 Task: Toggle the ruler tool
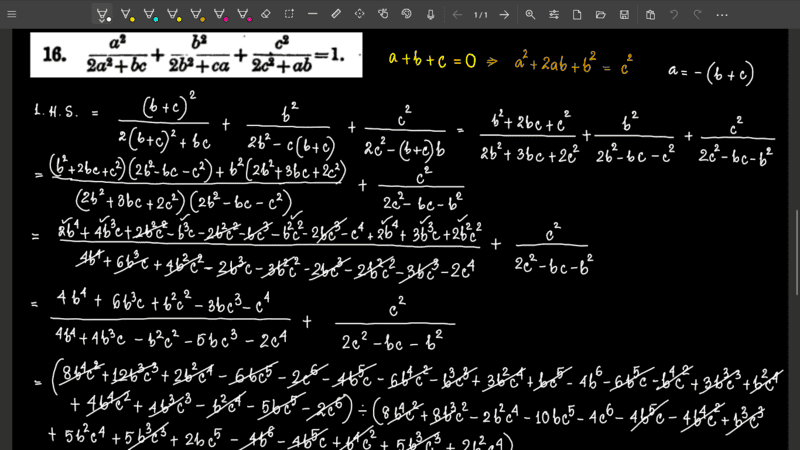pyautogui.click(x=336, y=14)
